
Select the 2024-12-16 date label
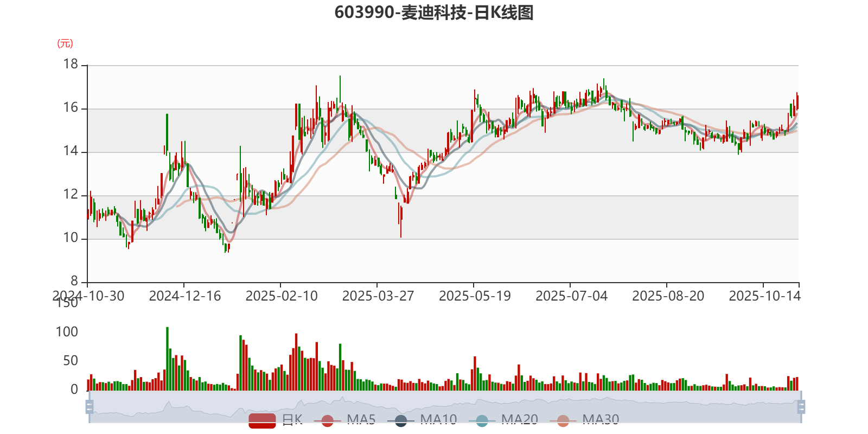[185, 296]
